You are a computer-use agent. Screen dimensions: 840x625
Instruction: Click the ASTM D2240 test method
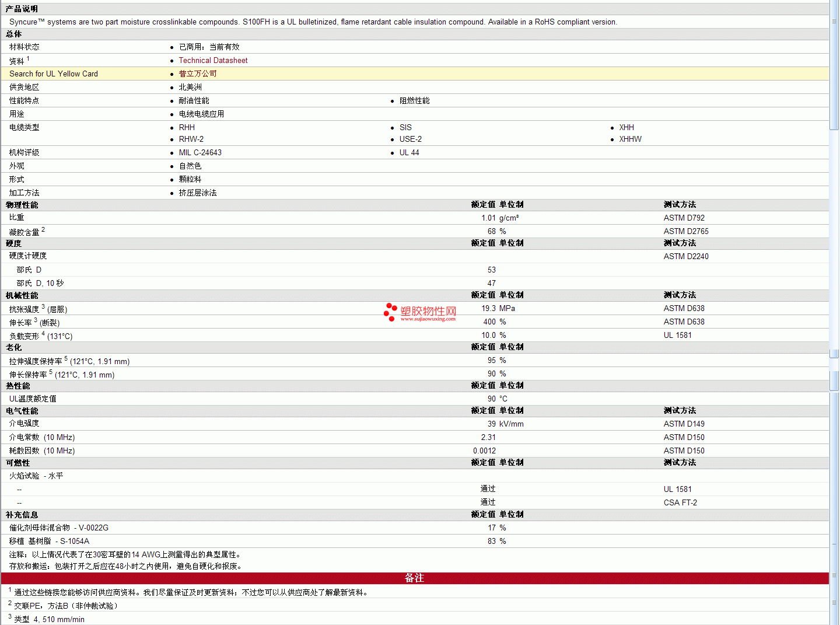point(686,256)
